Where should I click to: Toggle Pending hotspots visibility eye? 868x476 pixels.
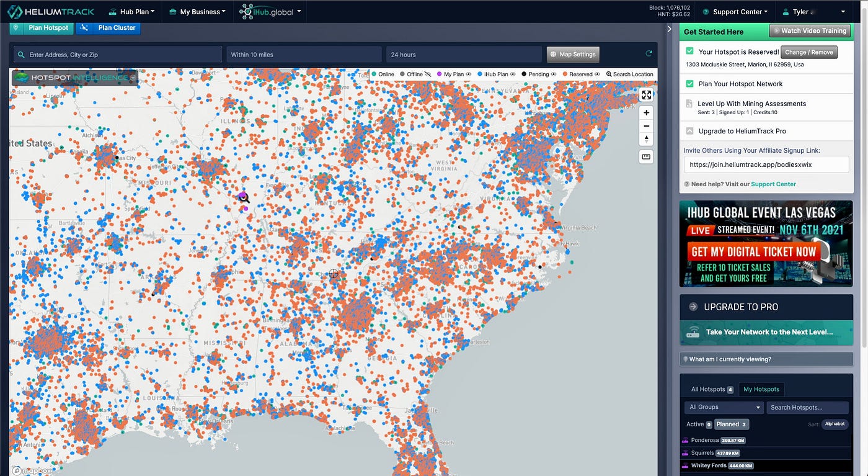553,74
